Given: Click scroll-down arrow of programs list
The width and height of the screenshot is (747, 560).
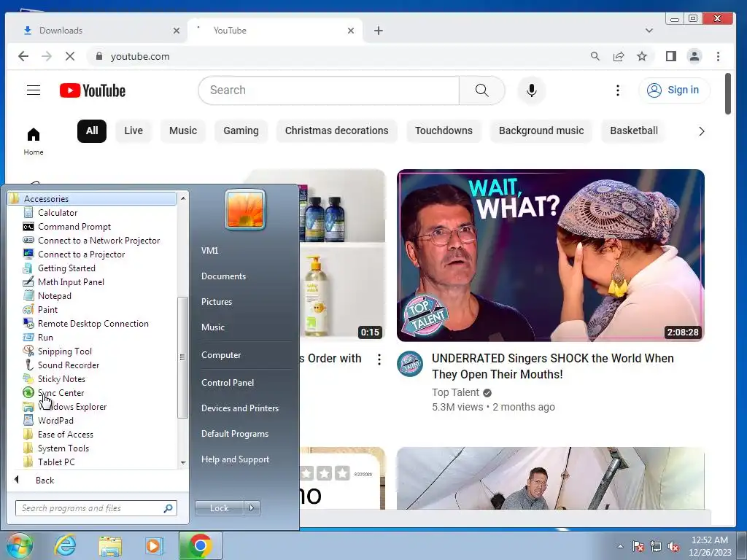Looking at the screenshot, I should (183, 463).
